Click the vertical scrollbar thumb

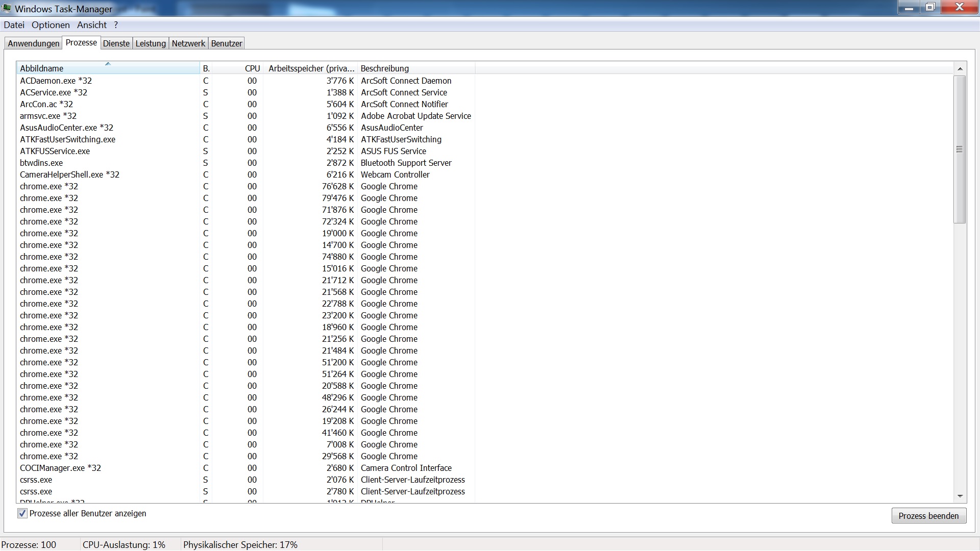960,149
